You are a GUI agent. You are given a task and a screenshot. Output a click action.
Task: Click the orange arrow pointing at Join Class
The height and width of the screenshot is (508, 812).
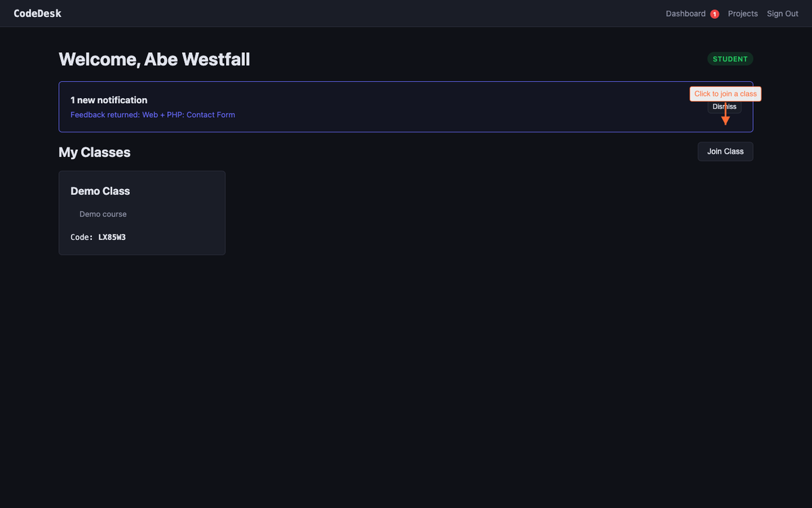(725, 119)
